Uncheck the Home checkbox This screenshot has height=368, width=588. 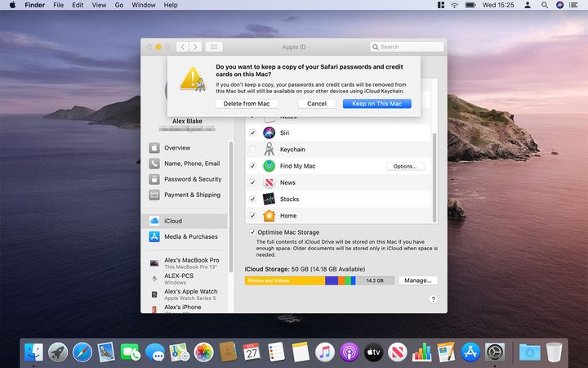[252, 216]
